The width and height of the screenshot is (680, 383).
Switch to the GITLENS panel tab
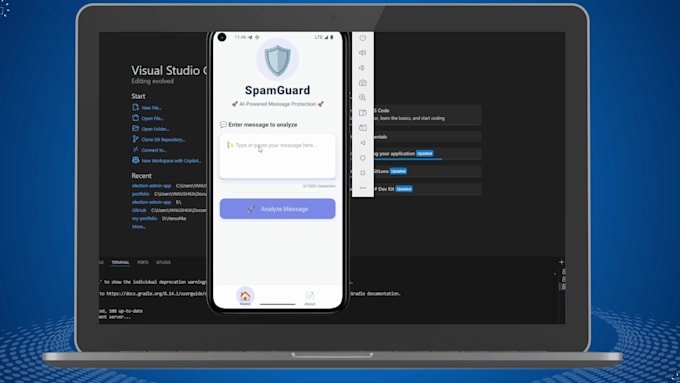(x=163, y=262)
